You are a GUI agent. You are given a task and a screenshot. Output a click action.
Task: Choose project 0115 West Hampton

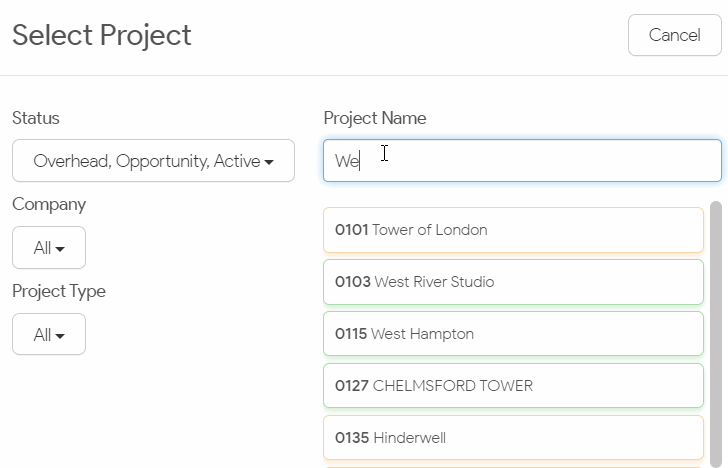[514, 334]
